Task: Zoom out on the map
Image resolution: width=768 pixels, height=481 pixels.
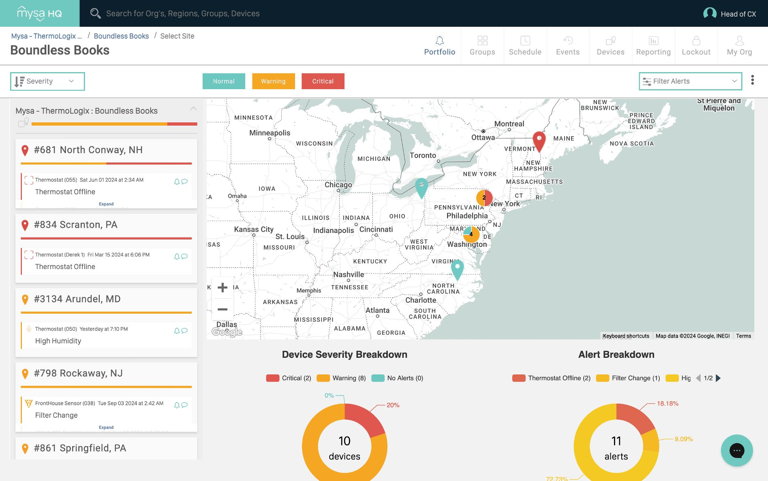Action: [x=222, y=309]
